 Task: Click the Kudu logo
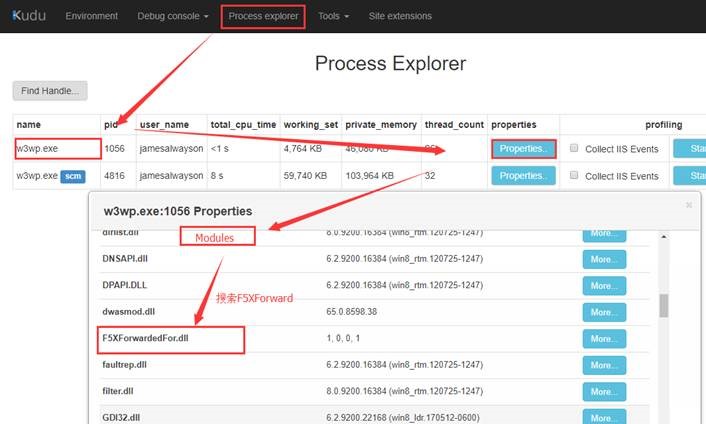[31, 16]
